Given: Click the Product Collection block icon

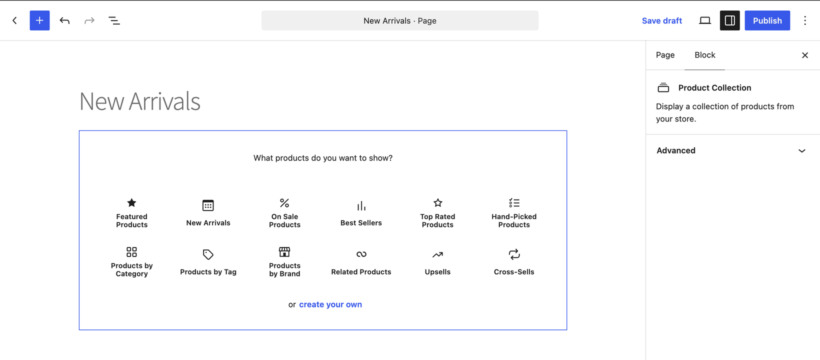Looking at the screenshot, I should tap(663, 88).
